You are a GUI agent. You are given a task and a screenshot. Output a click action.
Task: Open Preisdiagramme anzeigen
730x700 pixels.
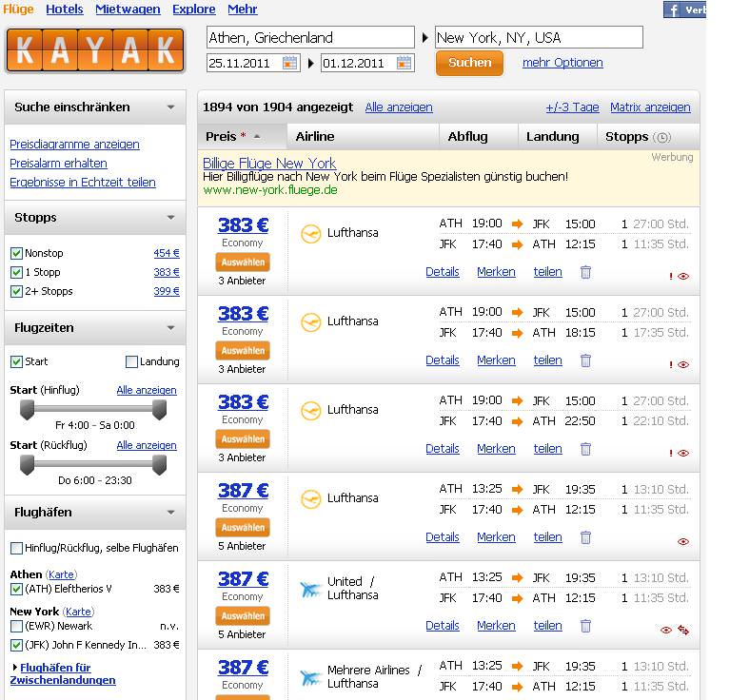pos(74,145)
